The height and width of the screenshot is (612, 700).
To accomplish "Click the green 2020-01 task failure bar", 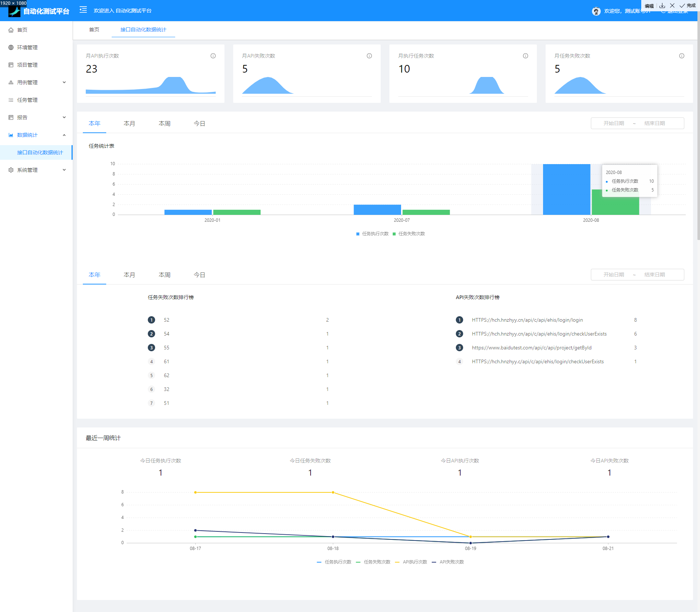I will tap(237, 212).
